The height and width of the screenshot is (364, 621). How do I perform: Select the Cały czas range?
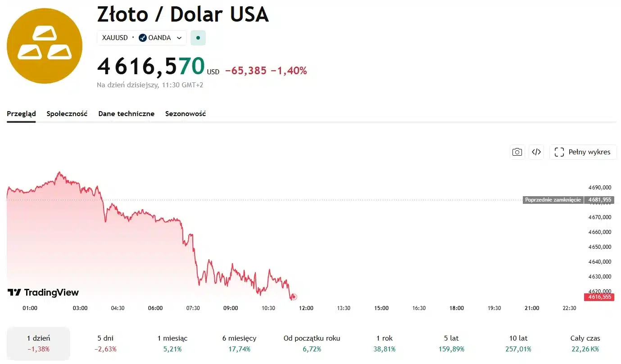pos(585,343)
